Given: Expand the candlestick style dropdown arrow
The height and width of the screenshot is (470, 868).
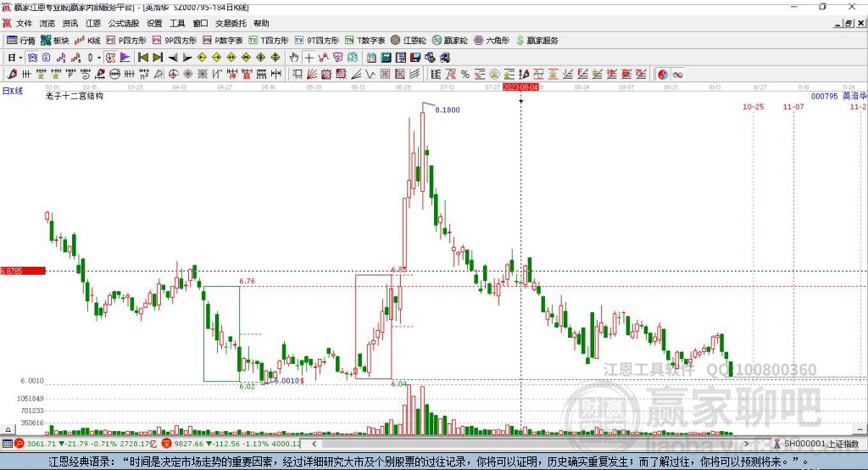Looking at the screenshot, I should pos(99,58).
